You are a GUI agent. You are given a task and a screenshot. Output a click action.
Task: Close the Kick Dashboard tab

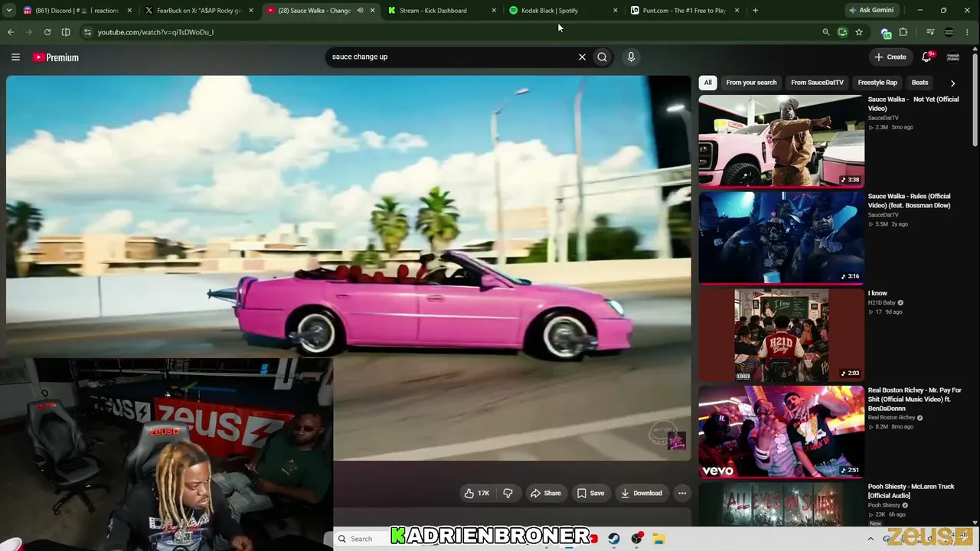click(x=494, y=11)
